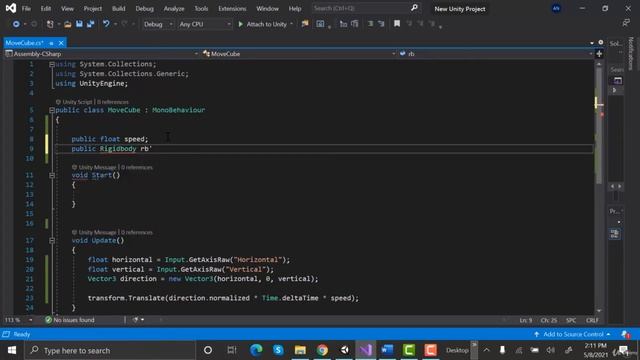Viewport: 640px width, 360px height.
Task: Click the Attach to Unity button
Action: (x=262, y=24)
